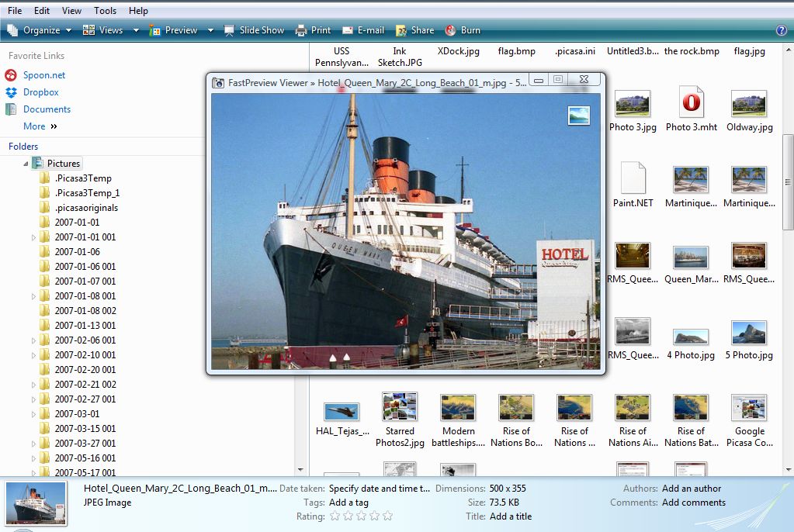This screenshot has height=532, width=794.
Task: Click the Specify date and time taken field
Action: (380, 489)
